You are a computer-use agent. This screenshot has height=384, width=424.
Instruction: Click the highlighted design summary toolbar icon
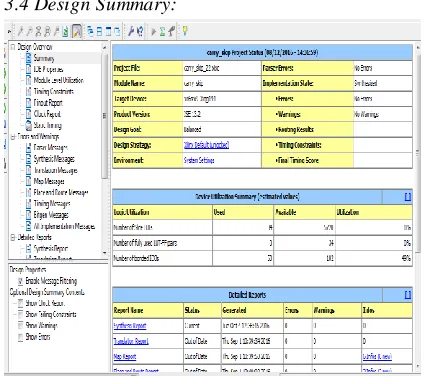(x=77, y=31)
